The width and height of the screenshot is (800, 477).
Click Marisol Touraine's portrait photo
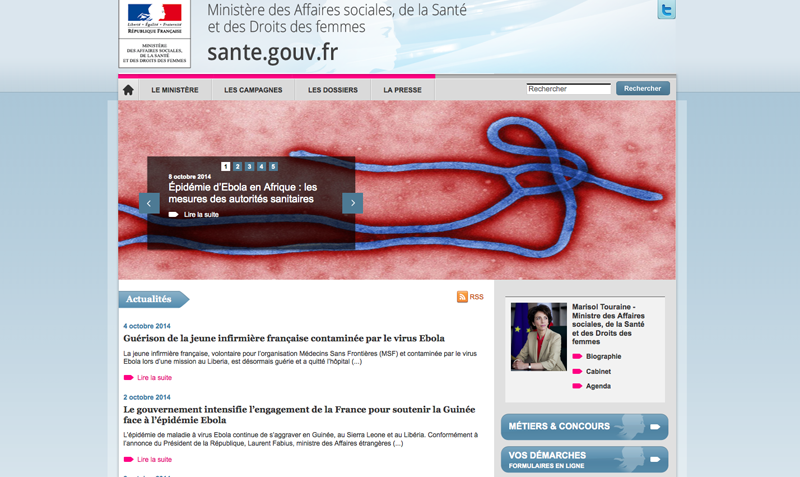coord(538,337)
